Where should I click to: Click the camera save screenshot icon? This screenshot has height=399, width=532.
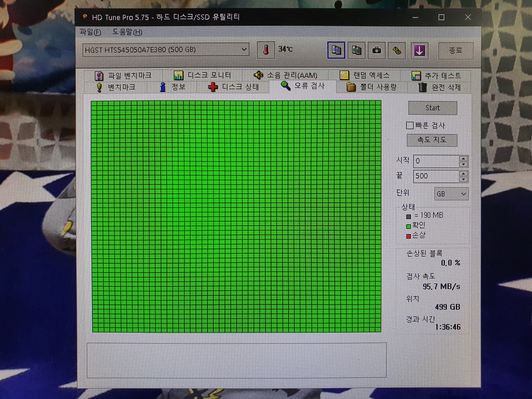point(376,51)
